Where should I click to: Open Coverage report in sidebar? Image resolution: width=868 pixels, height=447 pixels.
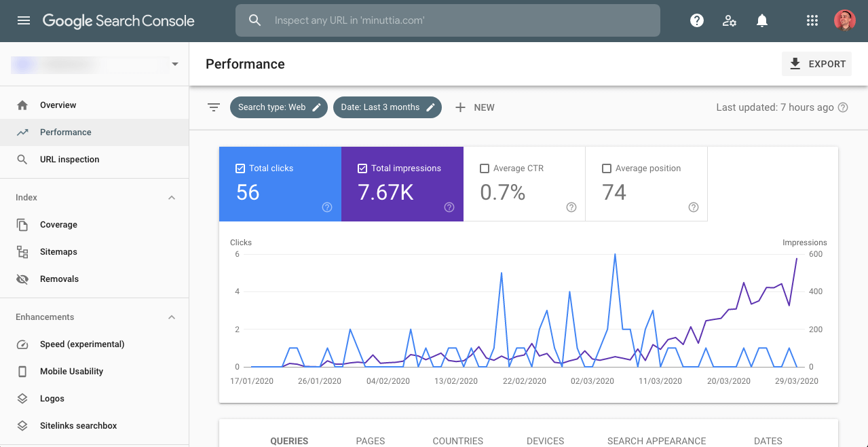click(58, 225)
